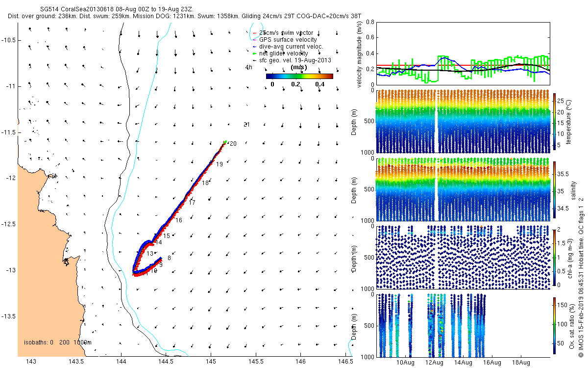Click the 'Ox. sat. ratio (%)' colorbar label
The width and height of the screenshot is (588, 368).
(572, 326)
